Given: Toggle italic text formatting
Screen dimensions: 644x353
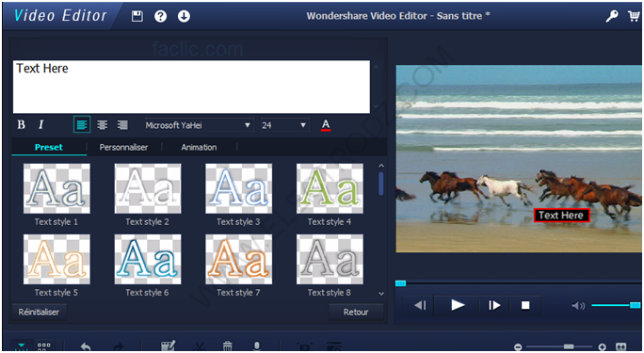Looking at the screenshot, I should [40, 125].
